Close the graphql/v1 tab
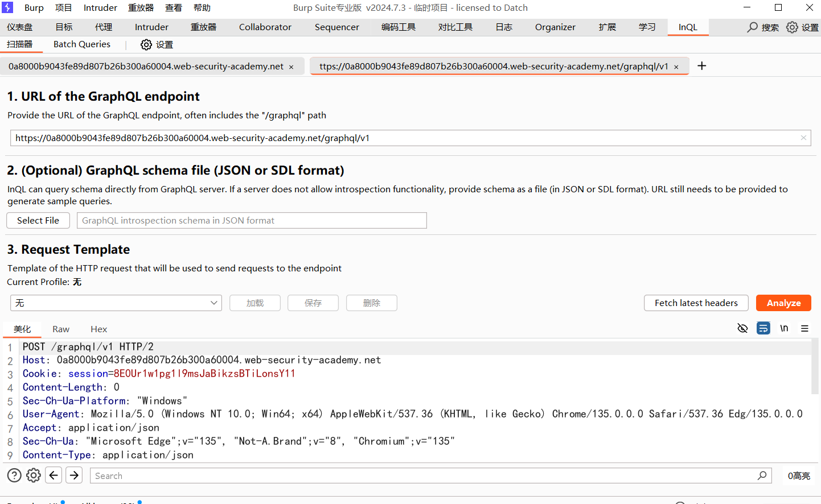821x504 pixels. [x=676, y=67]
